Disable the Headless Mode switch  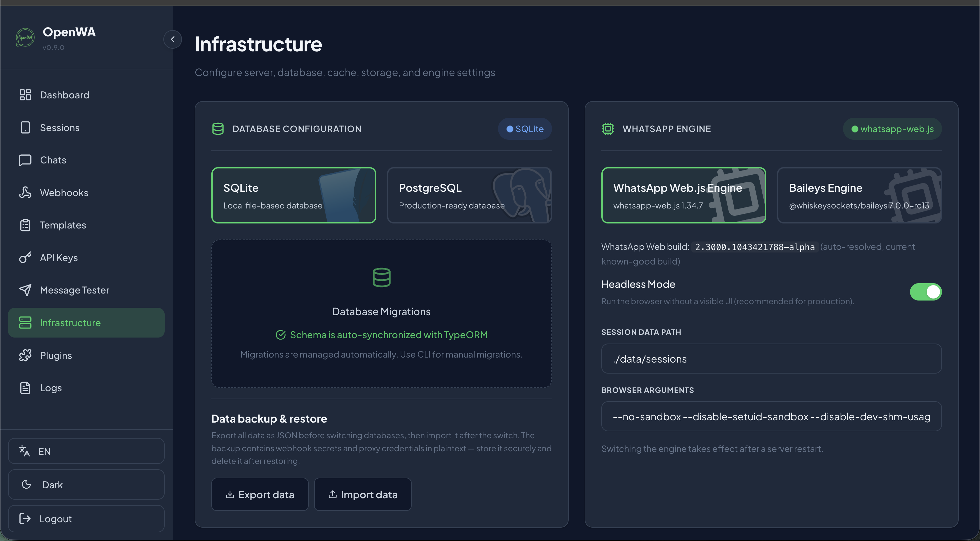point(926,292)
